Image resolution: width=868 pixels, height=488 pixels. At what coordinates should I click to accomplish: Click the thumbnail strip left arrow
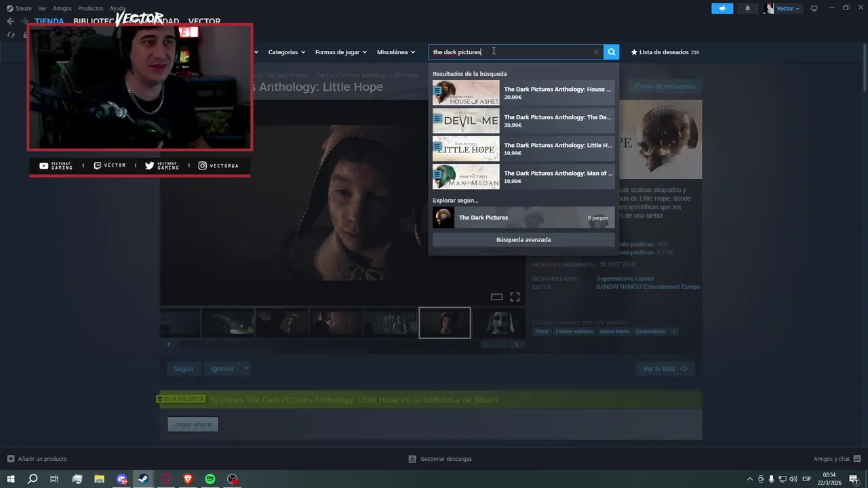click(x=169, y=344)
